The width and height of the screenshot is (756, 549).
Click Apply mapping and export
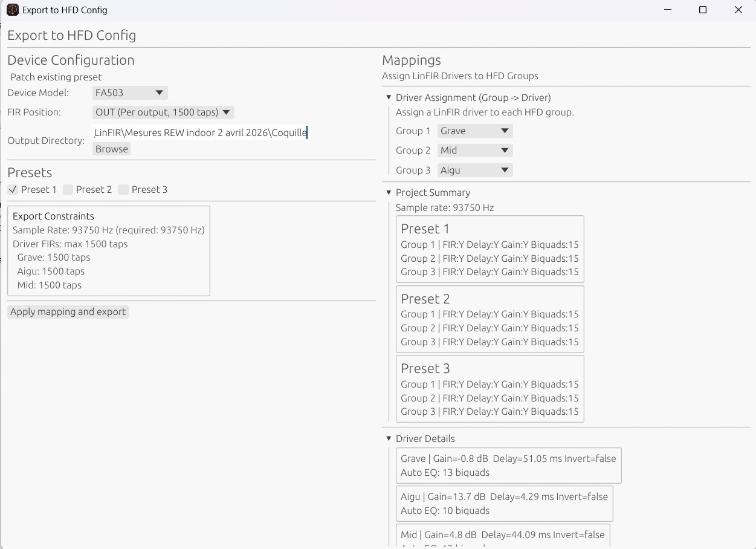[x=68, y=312]
